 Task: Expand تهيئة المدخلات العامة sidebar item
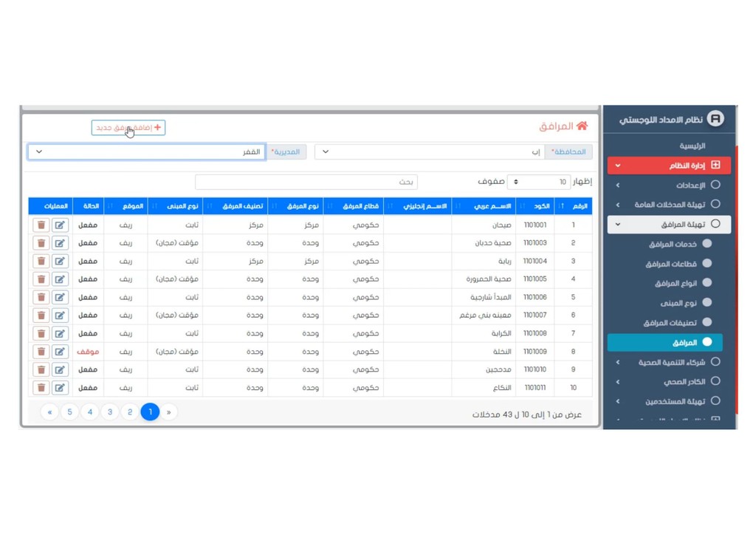669,205
